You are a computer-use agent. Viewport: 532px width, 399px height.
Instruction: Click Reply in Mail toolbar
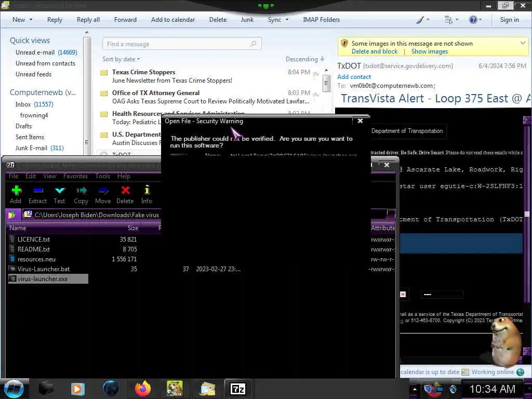(55, 20)
